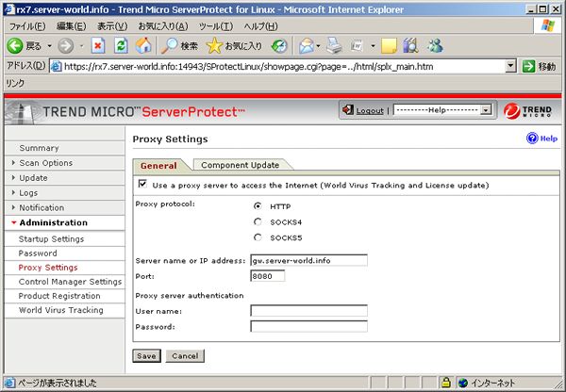The image size is (566, 392).
Task: Go to browser Home page icon
Action: point(142,45)
